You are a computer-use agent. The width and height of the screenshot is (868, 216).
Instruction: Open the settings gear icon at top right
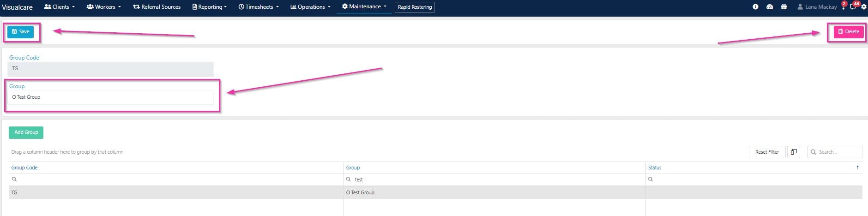point(864,7)
